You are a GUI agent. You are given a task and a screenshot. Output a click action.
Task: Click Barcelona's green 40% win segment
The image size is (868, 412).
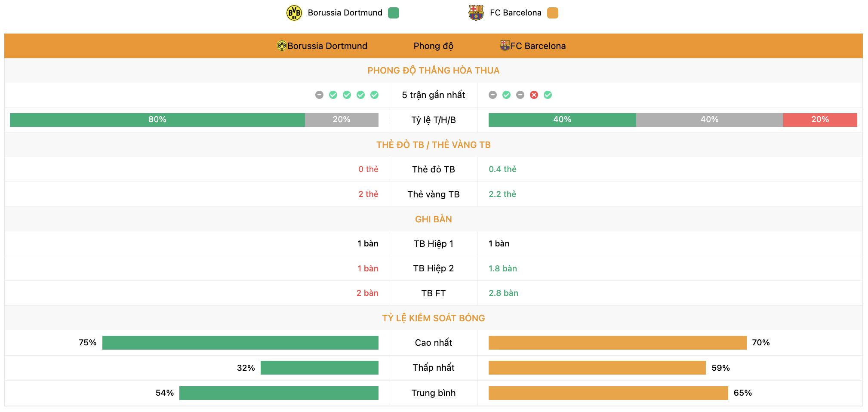(562, 120)
